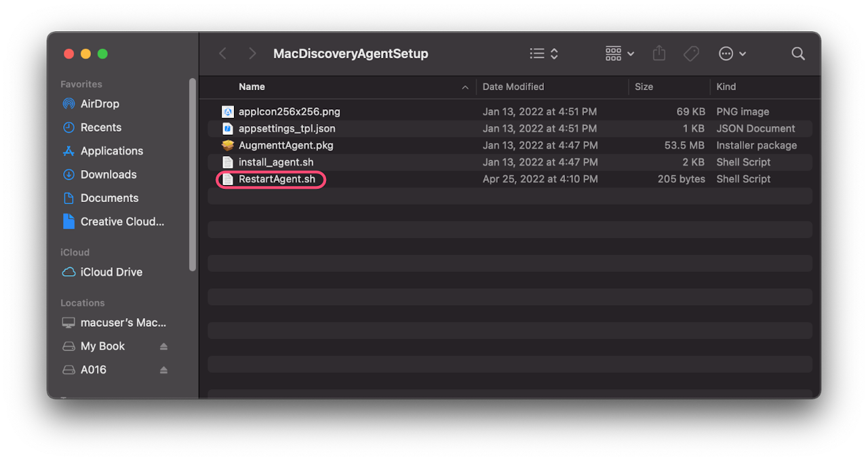This screenshot has height=461, width=868.
Task: Expand the More actions ellipsis menu
Action: click(x=732, y=54)
